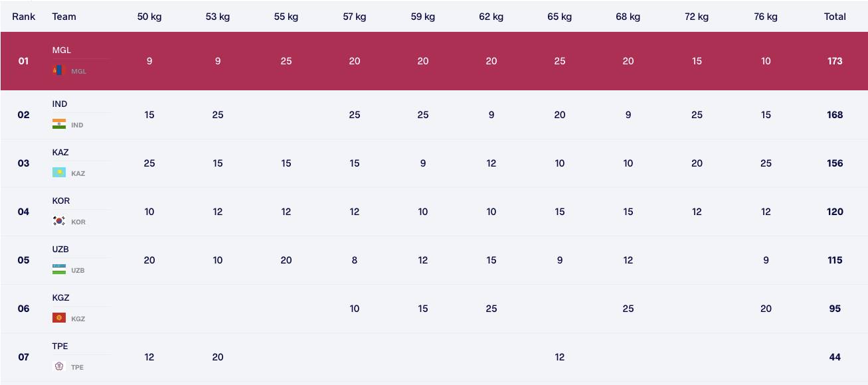Click the Chinese Taipei flag icon
This screenshot has width=868, height=385.
point(58,366)
